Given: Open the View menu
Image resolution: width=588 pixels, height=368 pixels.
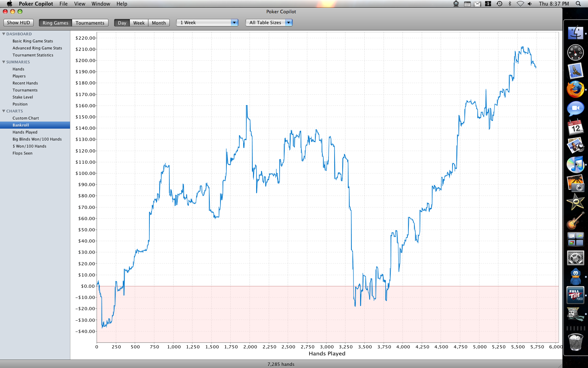Looking at the screenshot, I should 80,4.
